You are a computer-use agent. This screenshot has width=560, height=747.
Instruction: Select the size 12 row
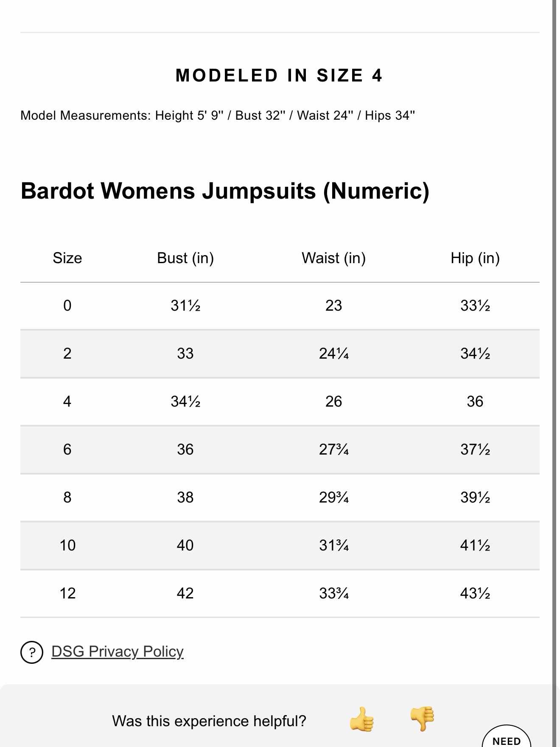click(280, 593)
